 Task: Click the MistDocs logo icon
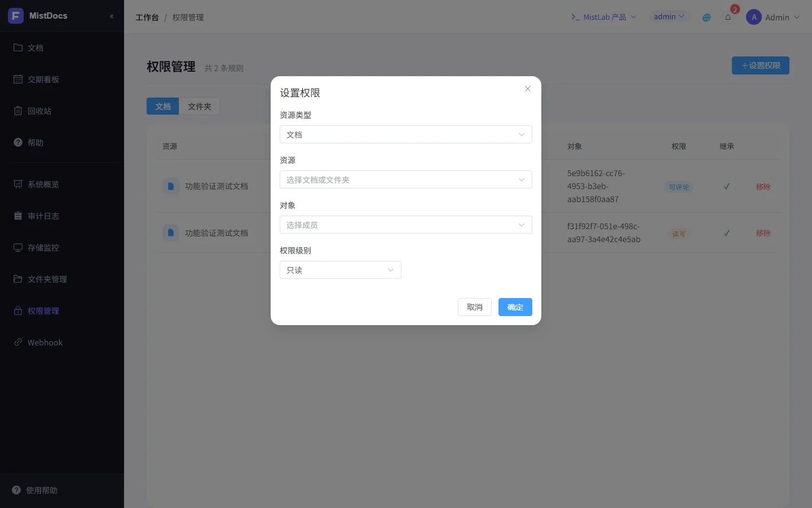(16, 16)
